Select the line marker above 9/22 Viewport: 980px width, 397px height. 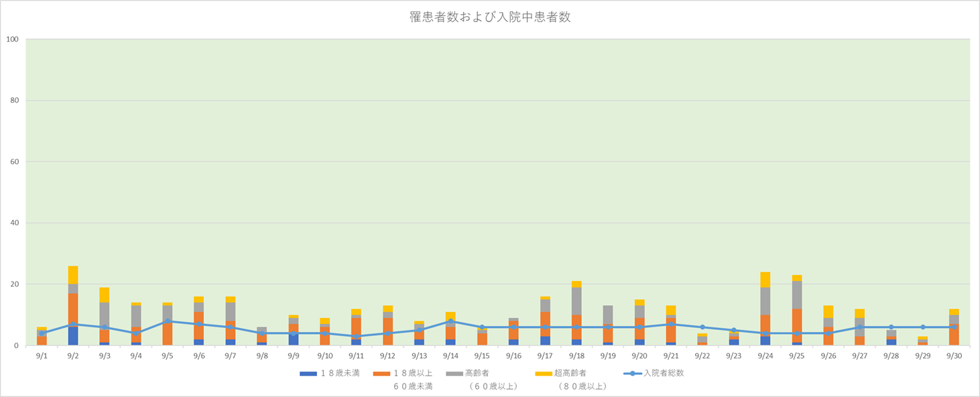coord(702,327)
